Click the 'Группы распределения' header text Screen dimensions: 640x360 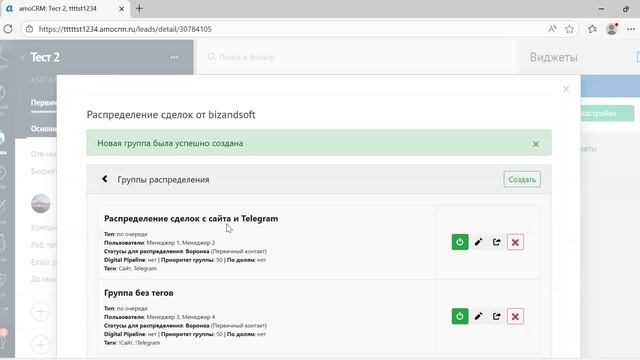click(163, 180)
